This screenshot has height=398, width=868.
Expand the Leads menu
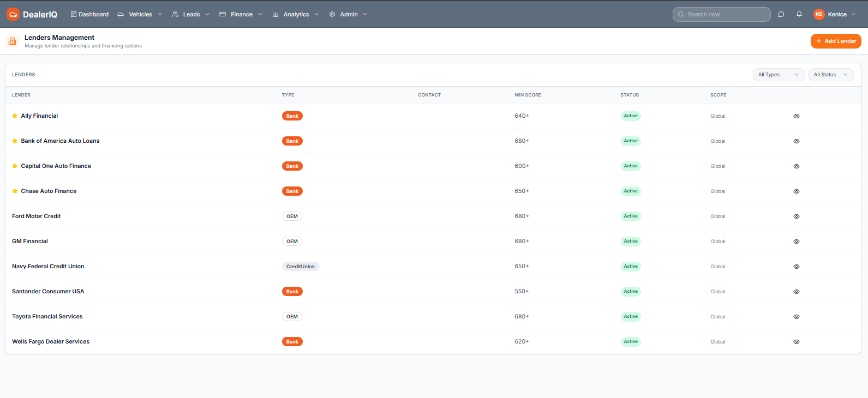(191, 14)
